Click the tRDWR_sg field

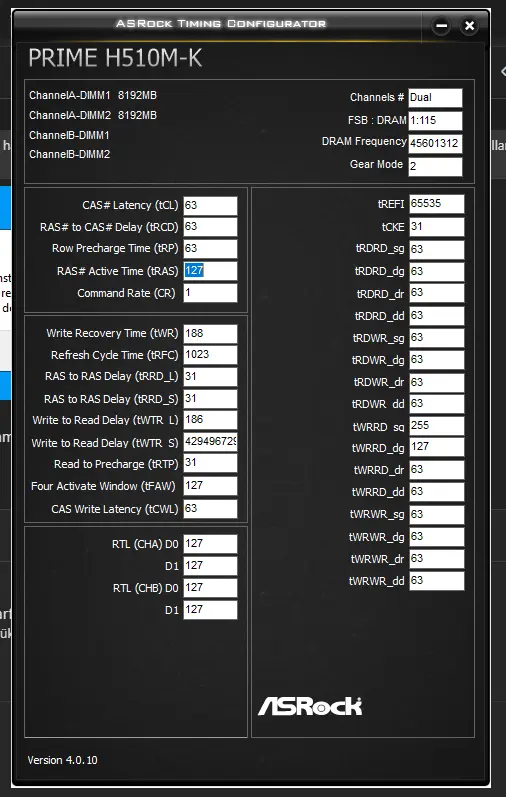pyautogui.click(x=436, y=338)
